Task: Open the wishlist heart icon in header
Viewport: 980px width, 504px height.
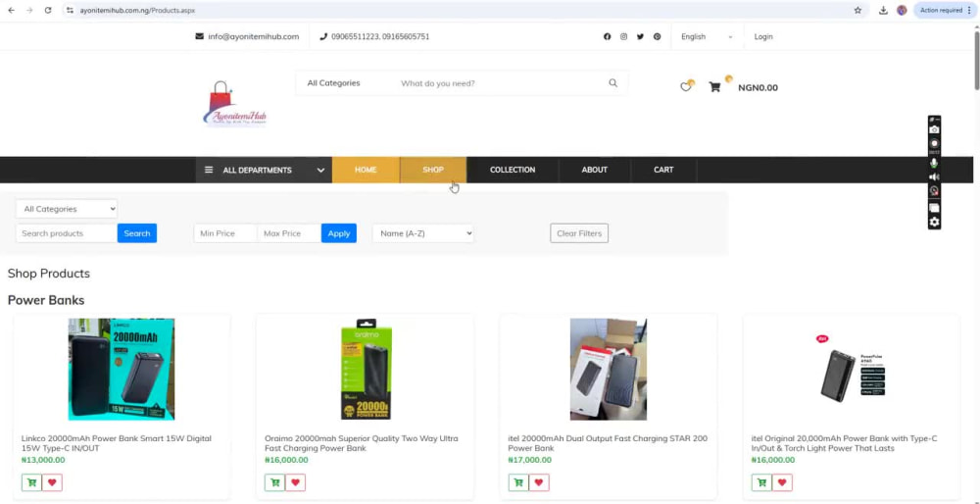Action: 686,86
